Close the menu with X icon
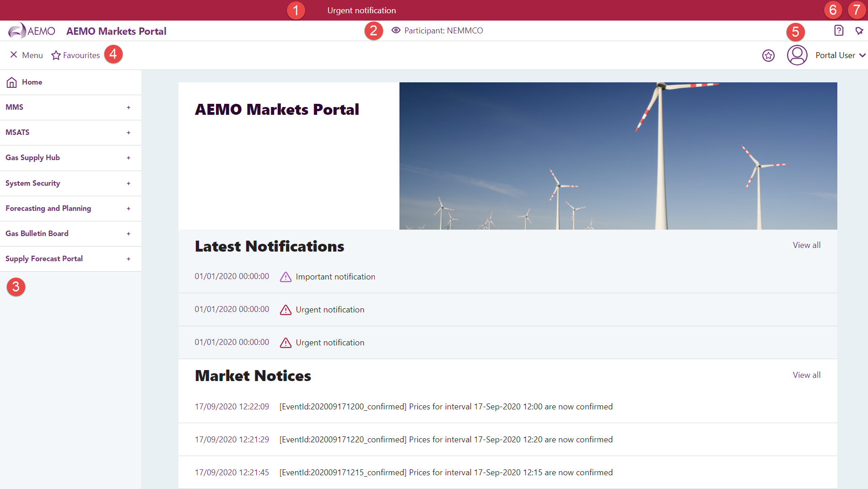868x489 pixels. [x=14, y=55]
